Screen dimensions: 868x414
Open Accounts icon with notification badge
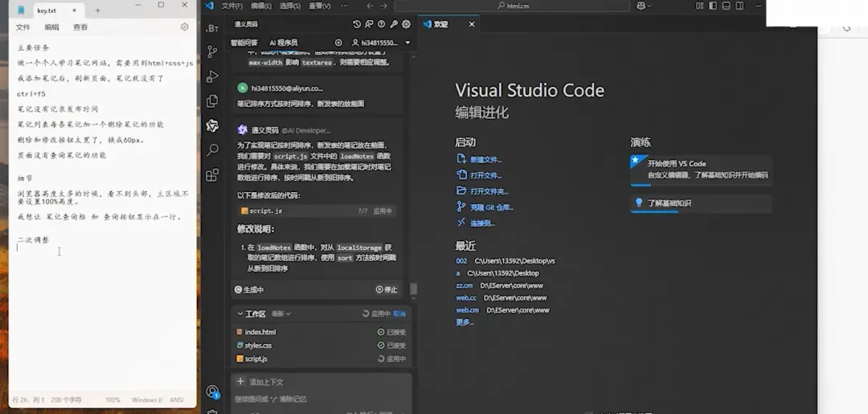(212, 391)
